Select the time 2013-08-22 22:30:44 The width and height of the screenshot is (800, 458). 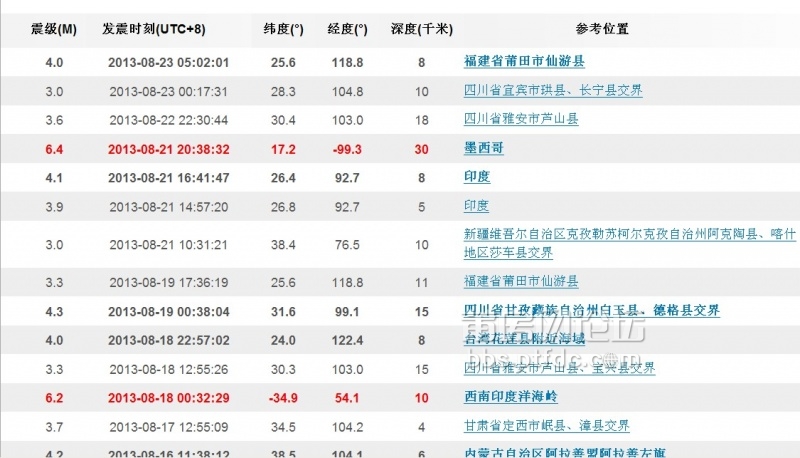pyautogui.click(x=168, y=120)
